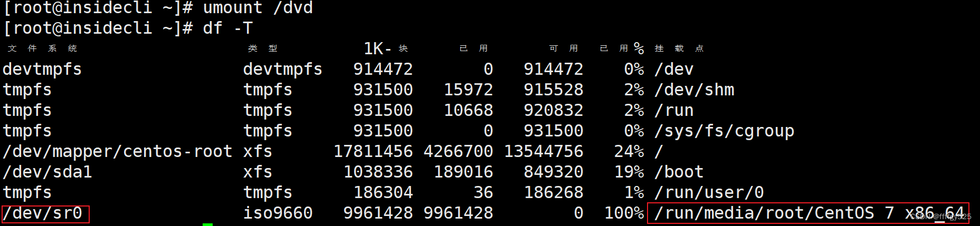Select available value 849320

click(x=554, y=172)
